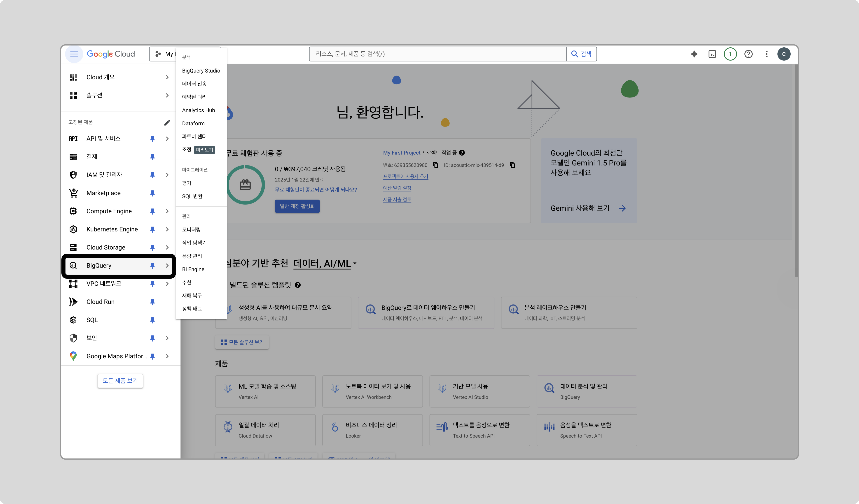
Task: Click Gemini 사용해 보기 link
Action: coord(588,208)
